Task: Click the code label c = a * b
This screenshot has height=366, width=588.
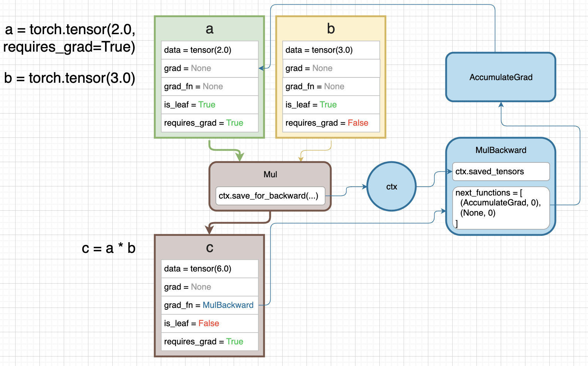Action: [x=108, y=248]
